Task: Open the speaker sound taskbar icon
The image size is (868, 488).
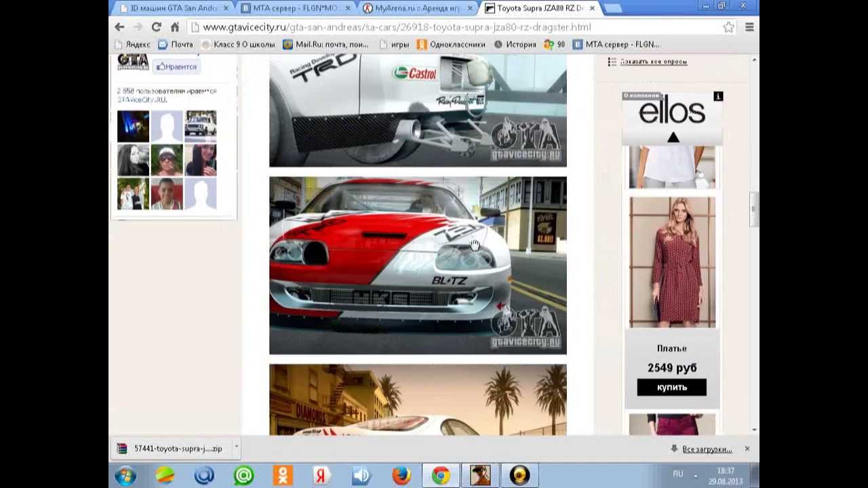Action: (361, 475)
